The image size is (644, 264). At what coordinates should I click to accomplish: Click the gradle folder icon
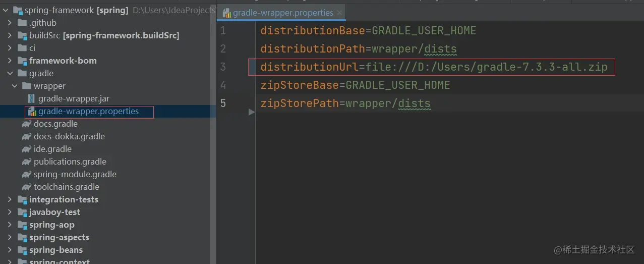click(x=22, y=73)
